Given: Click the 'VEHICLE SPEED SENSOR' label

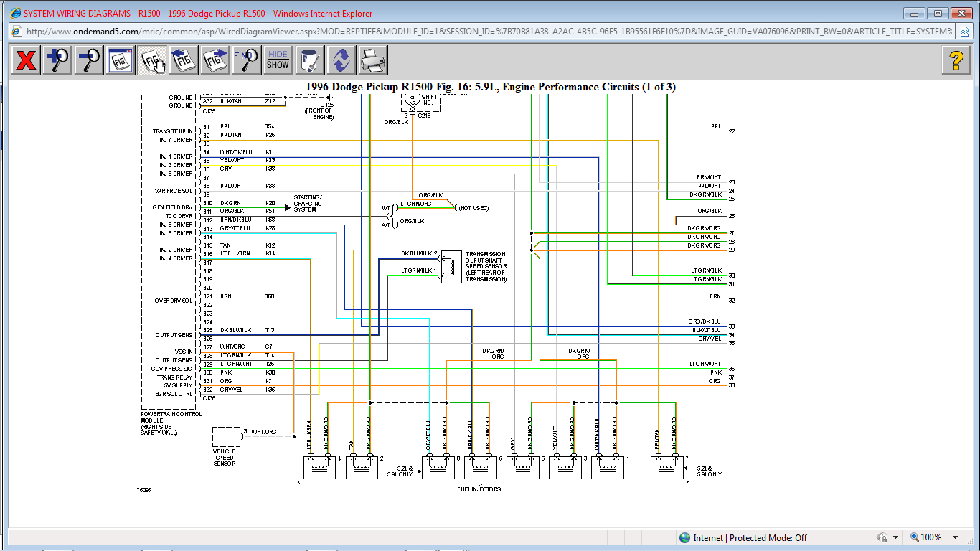Looking at the screenshot, I should click(225, 458).
